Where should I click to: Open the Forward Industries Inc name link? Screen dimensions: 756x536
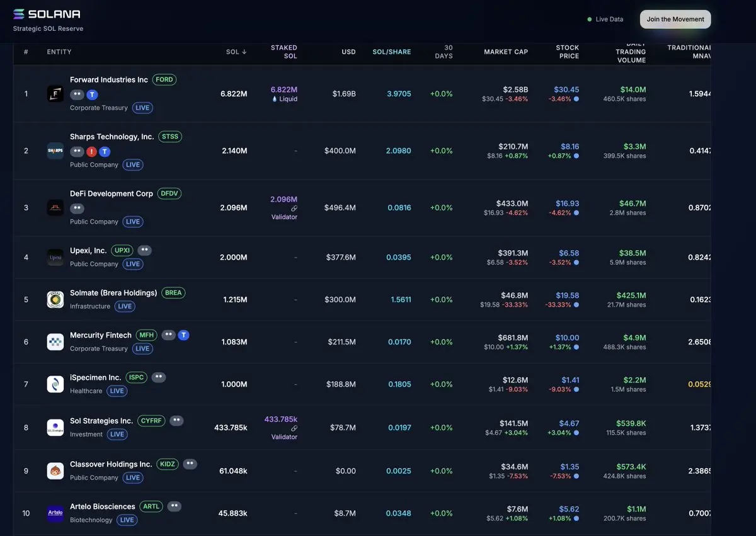tap(109, 80)
